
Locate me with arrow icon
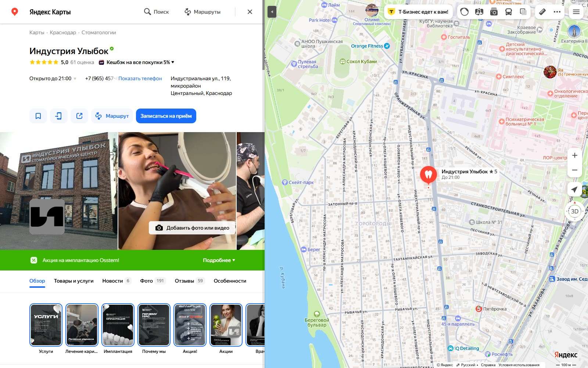575,190
